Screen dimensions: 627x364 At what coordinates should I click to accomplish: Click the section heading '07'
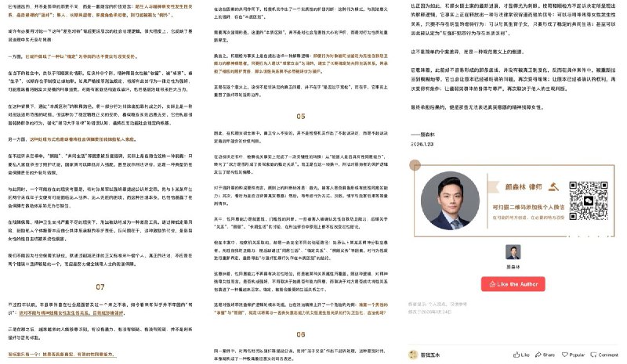click(x=100, y=287)
